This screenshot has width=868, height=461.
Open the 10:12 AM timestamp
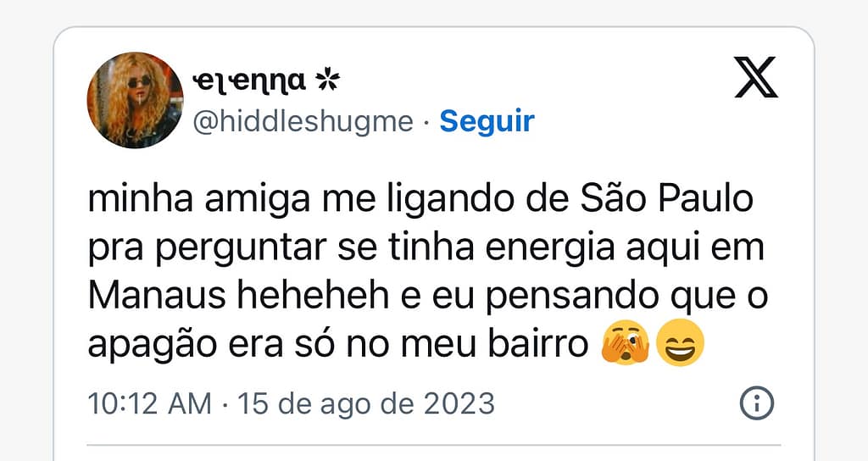149,403
